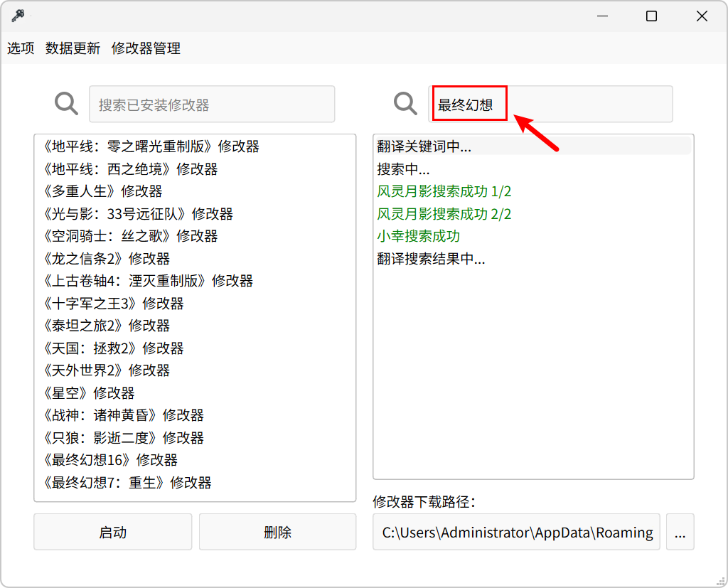The height and width of the screenshot is (588, 728).
Task: Select 《地平线：零之曙光重制版》修改器
Action: click(x=195, y=146)
